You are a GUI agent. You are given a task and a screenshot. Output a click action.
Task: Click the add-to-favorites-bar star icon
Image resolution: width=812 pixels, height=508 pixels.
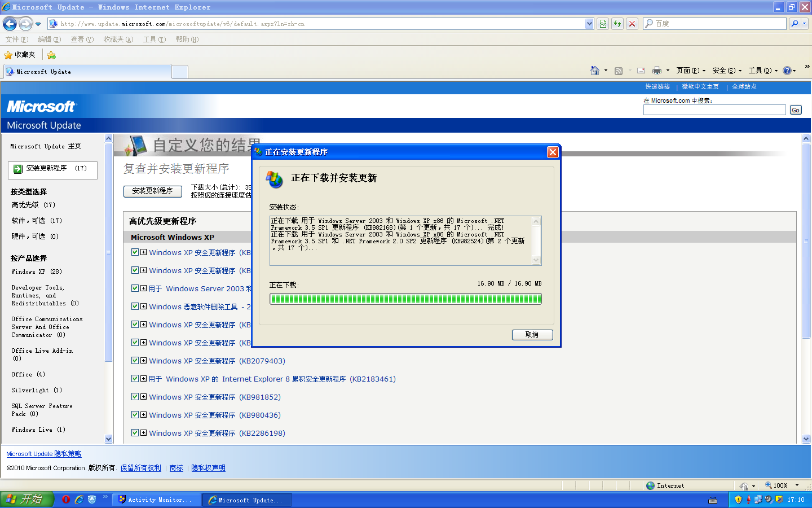pos(51,55)
